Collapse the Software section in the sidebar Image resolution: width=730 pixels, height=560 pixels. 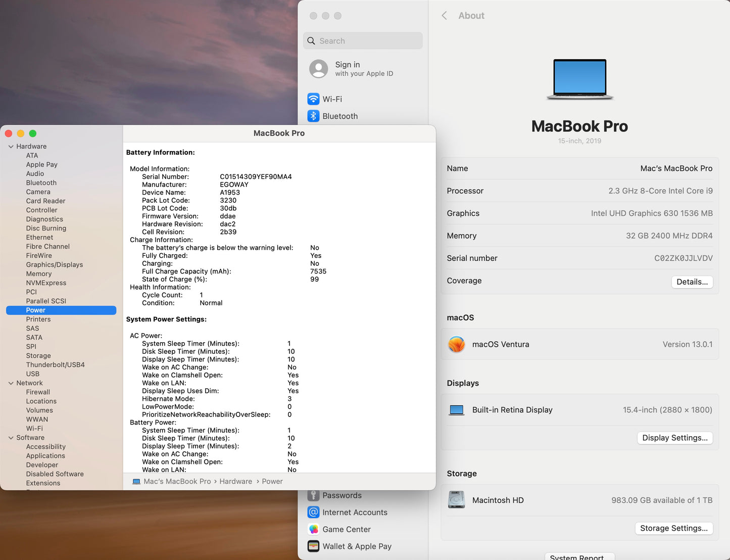[11, 437]
